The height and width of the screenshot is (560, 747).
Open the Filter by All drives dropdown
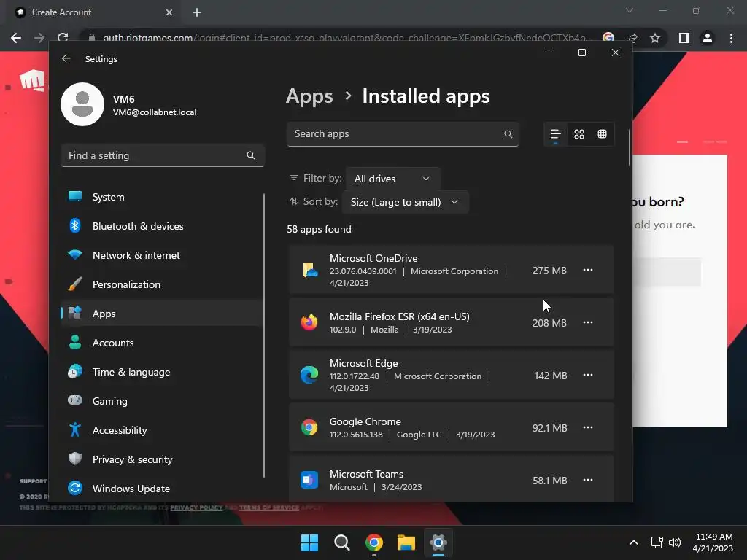tap(392, 179)
